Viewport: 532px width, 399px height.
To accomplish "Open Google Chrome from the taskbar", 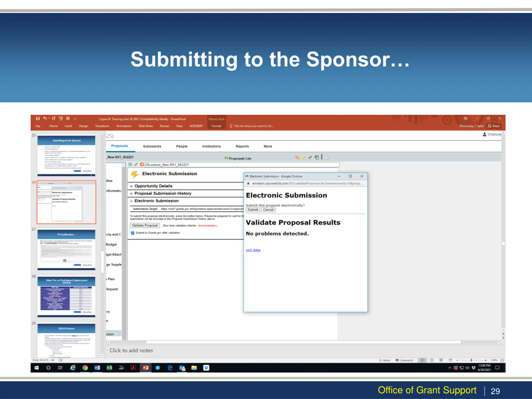I will [x=85, y=368].
